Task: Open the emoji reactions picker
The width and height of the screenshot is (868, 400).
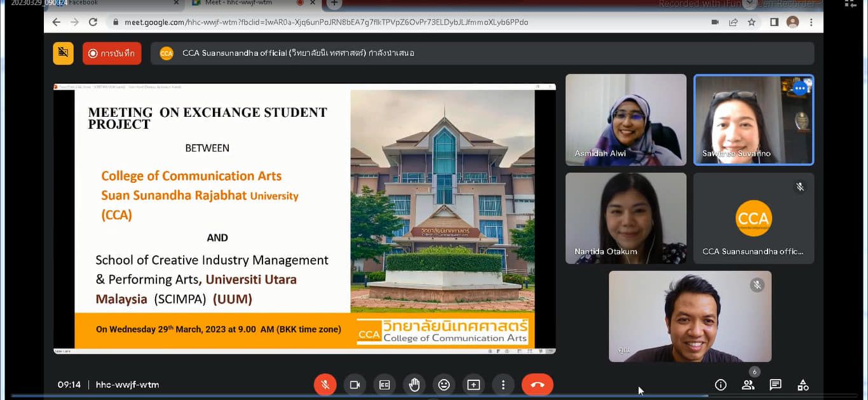Action: coord(444,385)
